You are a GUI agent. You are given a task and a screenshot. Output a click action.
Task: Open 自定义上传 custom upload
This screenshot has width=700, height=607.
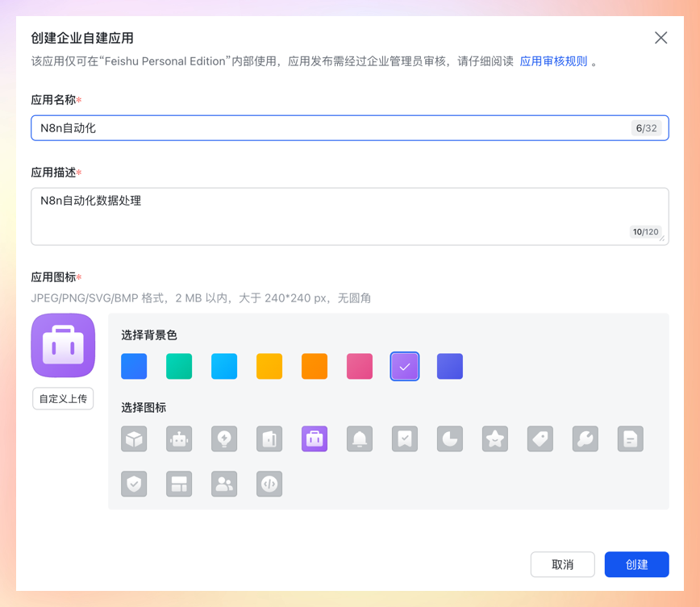point(63,398)
